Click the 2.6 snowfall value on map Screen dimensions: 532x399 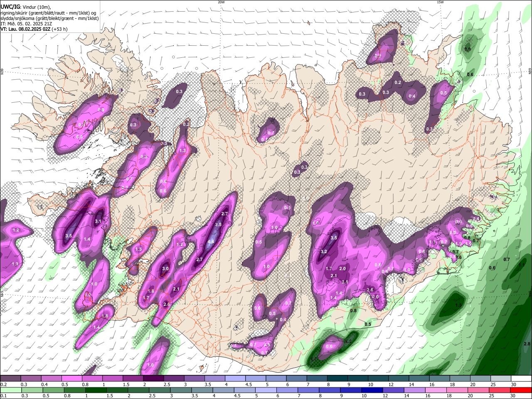(x=167, y=305)
